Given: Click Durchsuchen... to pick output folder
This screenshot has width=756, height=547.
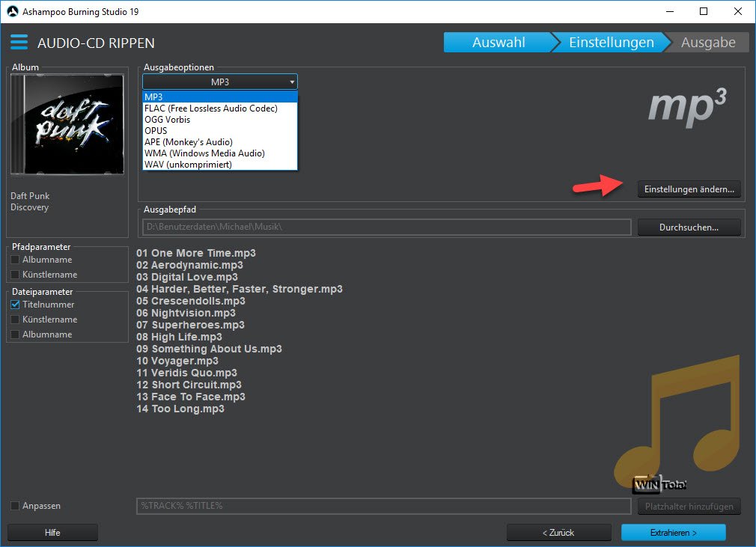Looking at the screenshot, I should [689, 227].
